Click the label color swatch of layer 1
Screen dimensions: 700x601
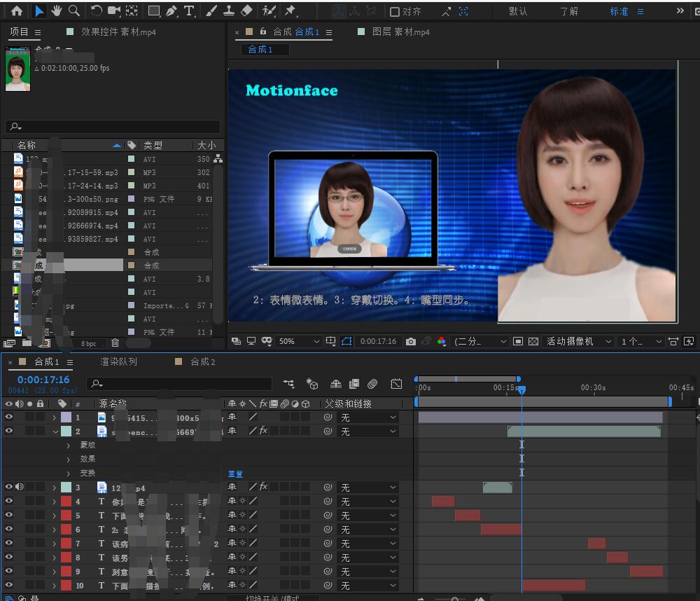point(66,417)
